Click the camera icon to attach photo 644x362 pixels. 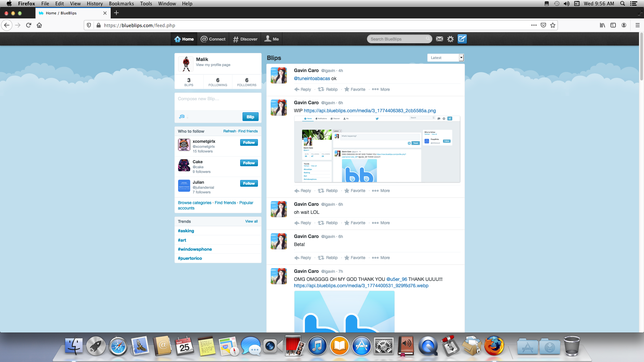coord(182,117)
